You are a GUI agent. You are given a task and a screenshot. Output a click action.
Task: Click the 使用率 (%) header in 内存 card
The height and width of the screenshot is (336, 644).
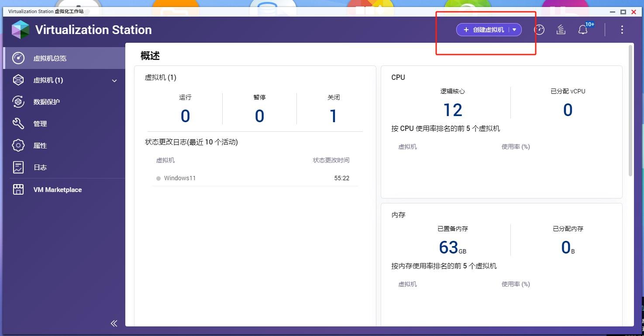[516, 284]
